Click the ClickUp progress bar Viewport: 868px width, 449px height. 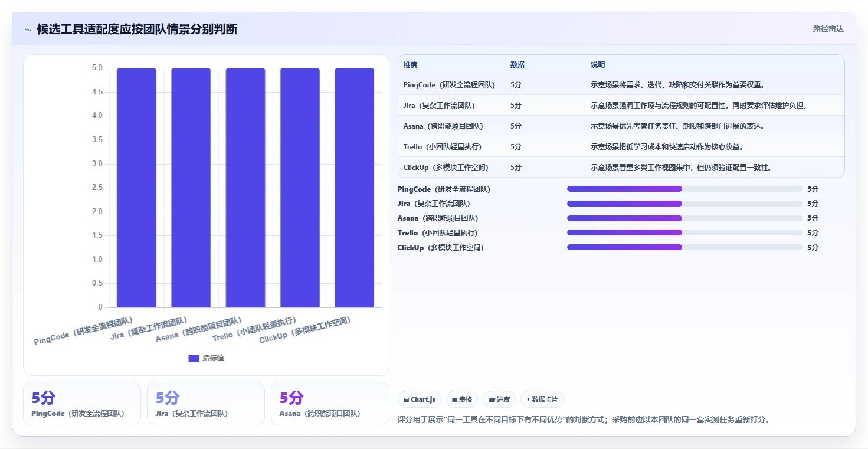[x=684, y=247]
